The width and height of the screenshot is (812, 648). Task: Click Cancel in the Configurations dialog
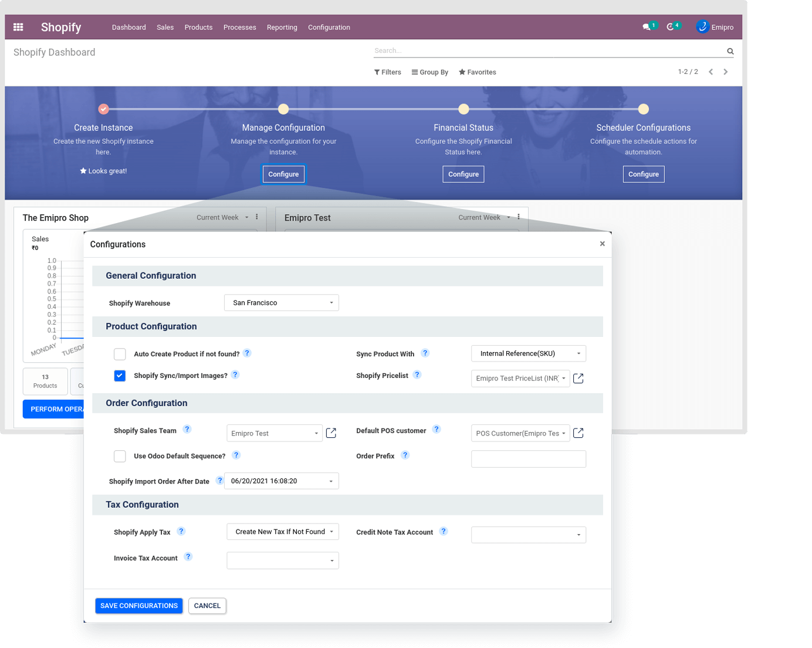click(207, 606)
